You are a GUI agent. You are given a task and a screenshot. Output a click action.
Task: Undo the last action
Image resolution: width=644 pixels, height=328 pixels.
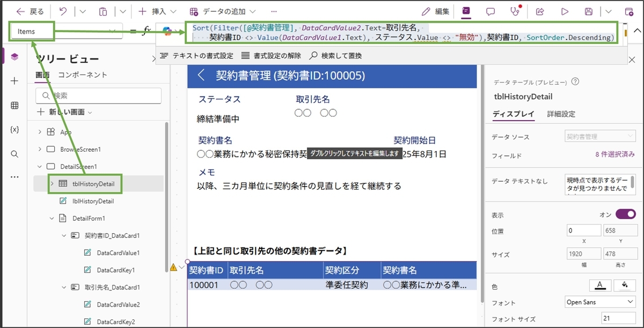point(63,11)
